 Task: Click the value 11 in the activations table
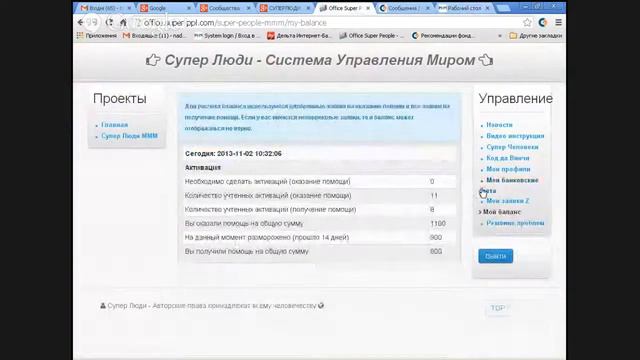[x=434, y=196]
